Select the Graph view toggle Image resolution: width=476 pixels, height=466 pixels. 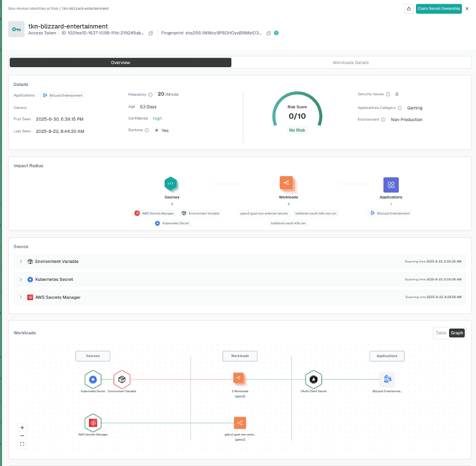click(x=456, y=333)
